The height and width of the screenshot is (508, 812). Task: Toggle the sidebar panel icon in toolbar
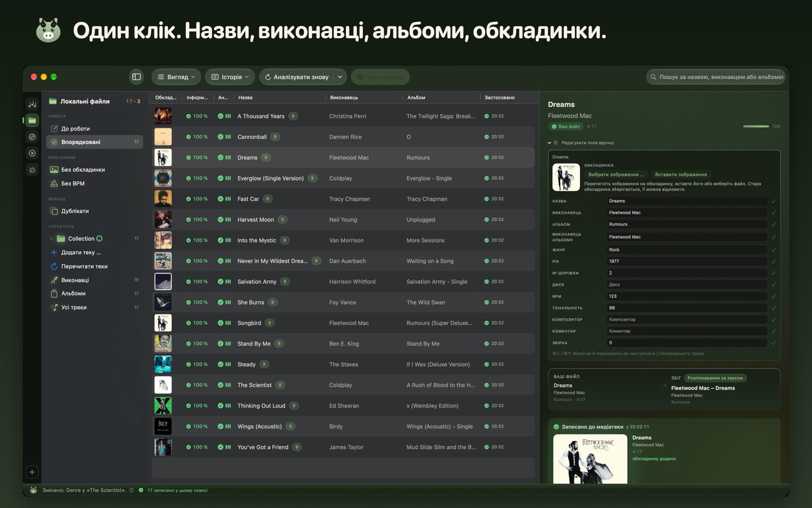pyautogui.click(x=137, y=77)
